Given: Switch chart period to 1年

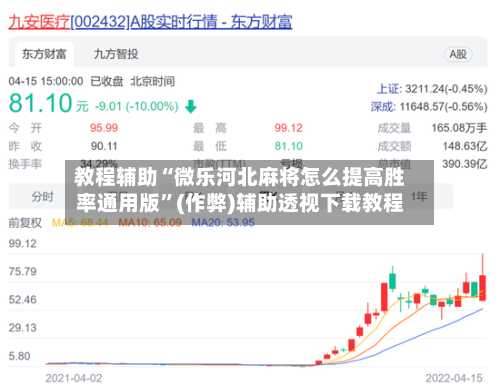Looking at the screenshot, I should point(419,196).
